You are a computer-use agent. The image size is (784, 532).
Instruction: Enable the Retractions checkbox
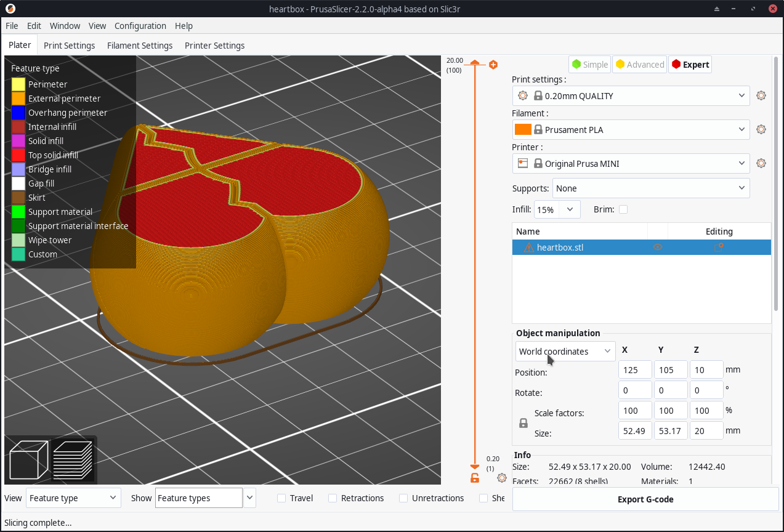333,498
